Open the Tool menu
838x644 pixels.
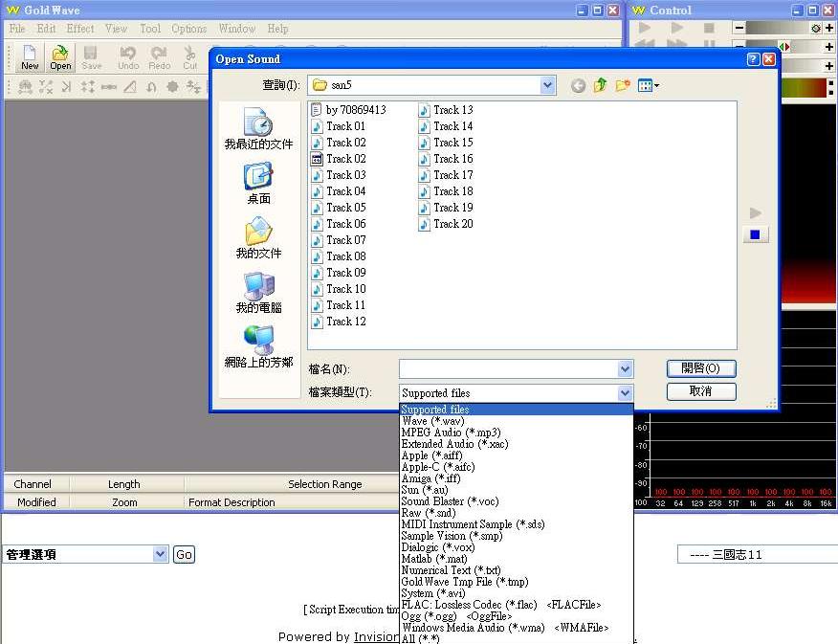coord(150,29)
